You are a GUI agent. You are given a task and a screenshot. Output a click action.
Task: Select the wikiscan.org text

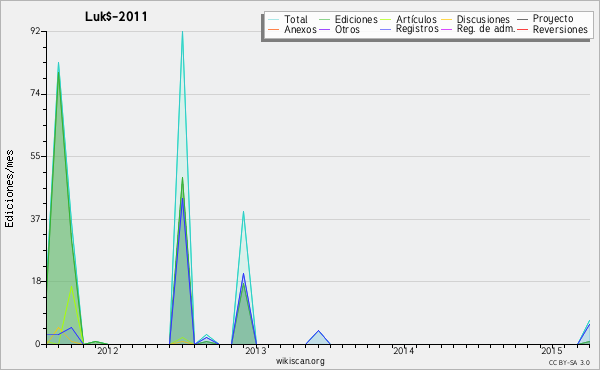tap(300, 361)
